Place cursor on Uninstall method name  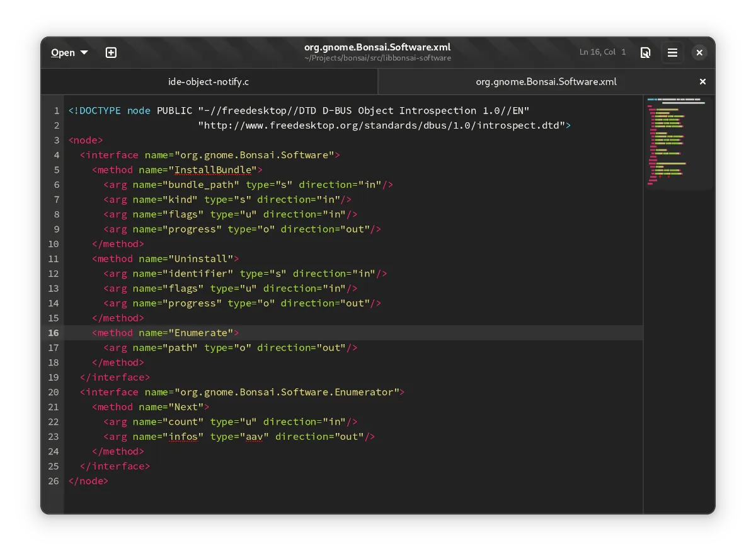coord(201,259)
